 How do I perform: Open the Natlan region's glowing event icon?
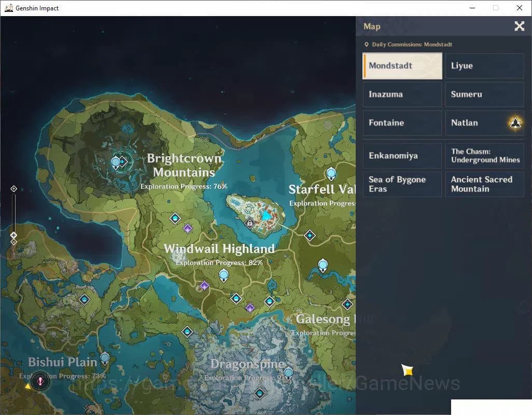coord(515,122)
